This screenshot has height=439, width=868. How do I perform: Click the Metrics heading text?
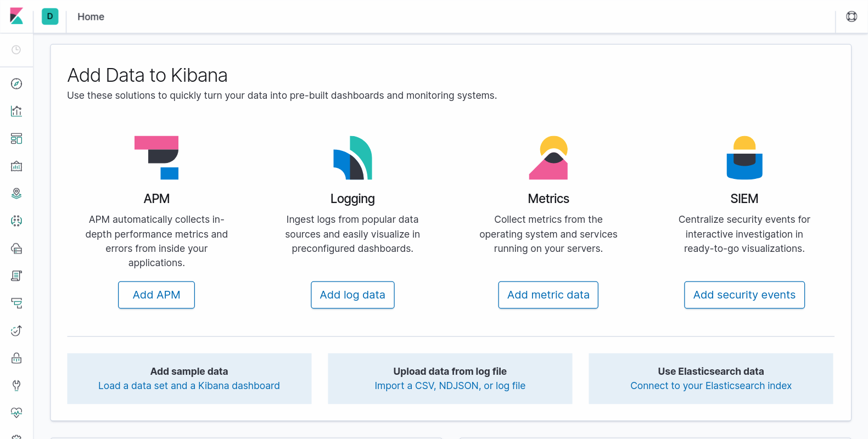[548, 199]
